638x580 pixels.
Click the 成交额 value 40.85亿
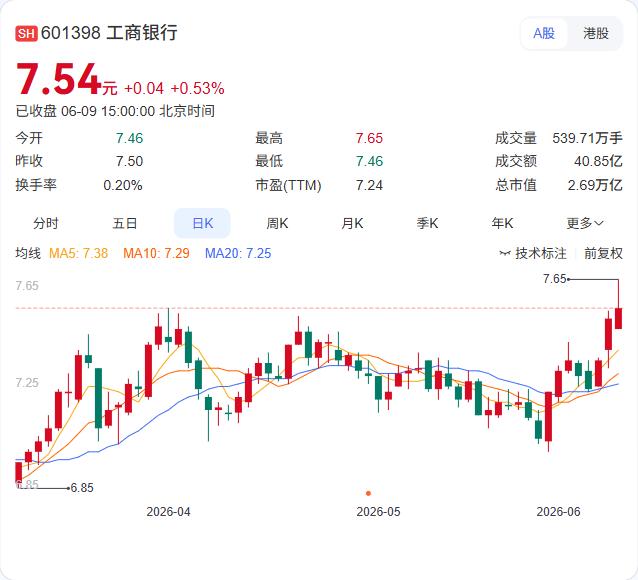point(598,161)
